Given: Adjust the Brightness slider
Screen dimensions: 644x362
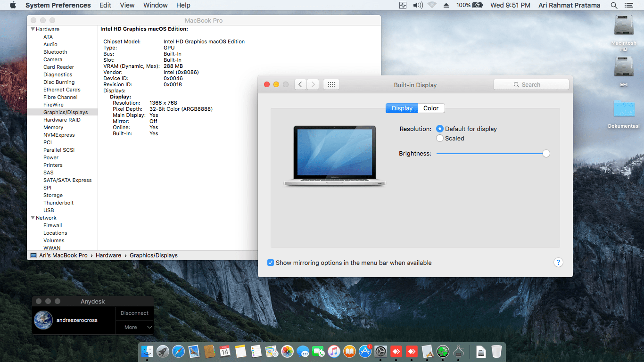Looking at the screenshot, I should [546, 153].
